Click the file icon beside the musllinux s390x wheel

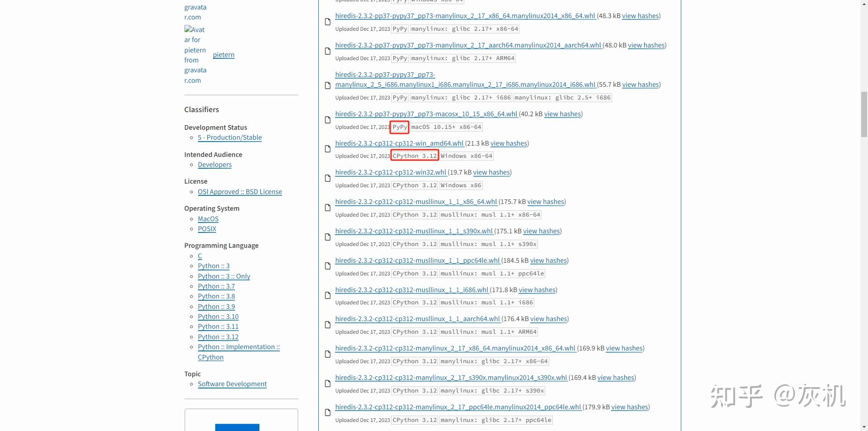click(327, 237)
